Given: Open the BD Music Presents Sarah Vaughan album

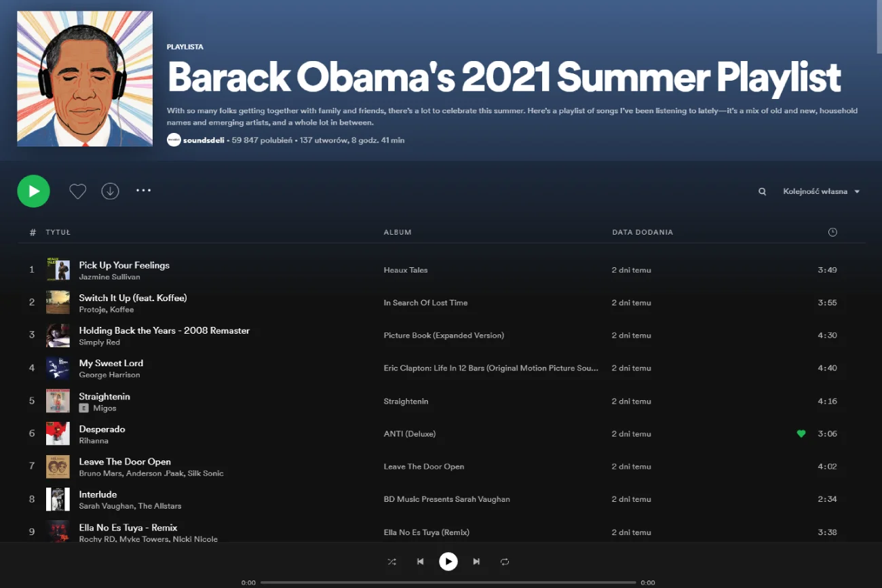Looking at the screenshot, I should [446, 498].
